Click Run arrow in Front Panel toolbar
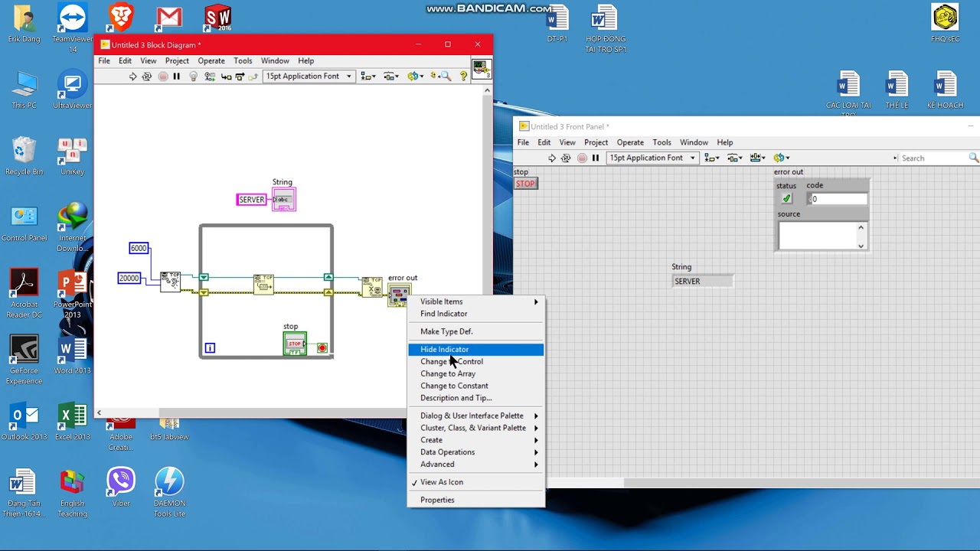The height and width of the screenshot is (551, 980). (x=551, y=158)
